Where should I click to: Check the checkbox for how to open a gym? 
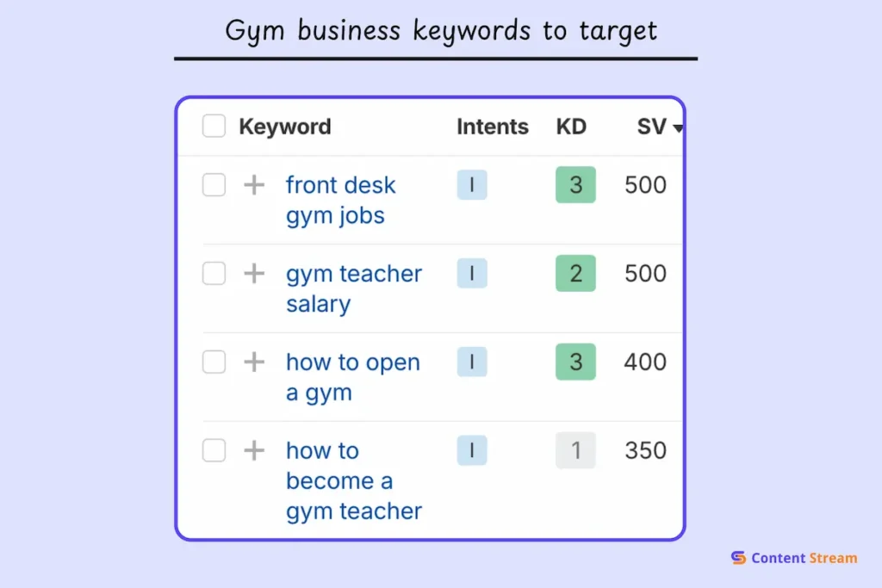pos(213,362)
